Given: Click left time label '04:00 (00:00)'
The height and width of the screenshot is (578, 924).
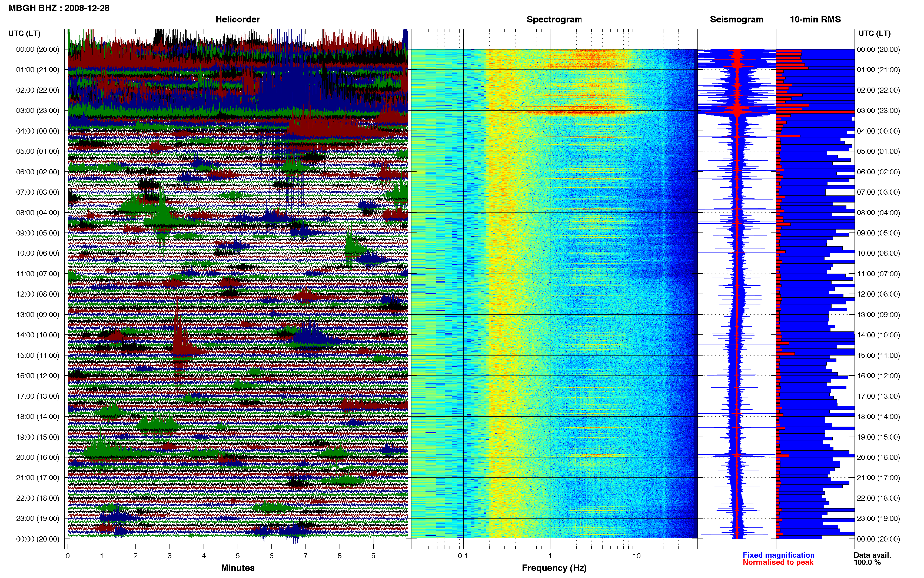Looking at the screenshot, I should click(x=38, y=131).
